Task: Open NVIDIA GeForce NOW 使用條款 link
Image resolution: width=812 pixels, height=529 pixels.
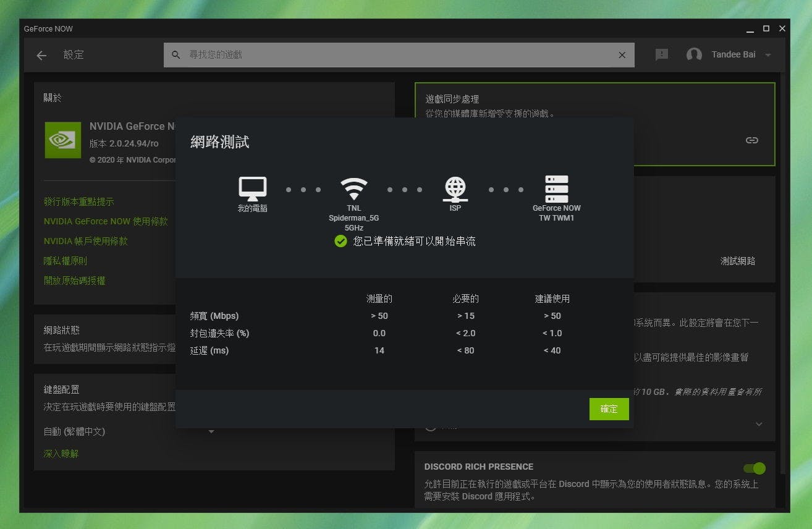Action: tap(106, 221)
